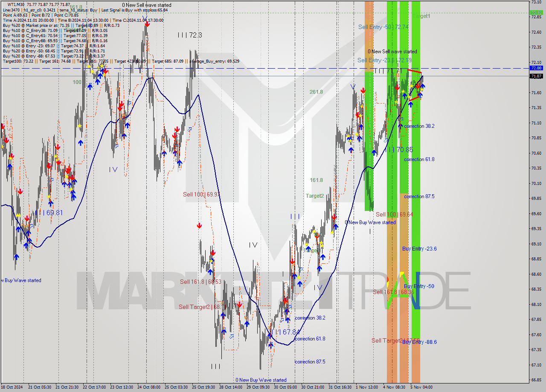Image resolution: width=546 pixels, height=392 pixels.
Task: Click the '1 Nov 12:00' time axis label
Action: tap(366, 387)
